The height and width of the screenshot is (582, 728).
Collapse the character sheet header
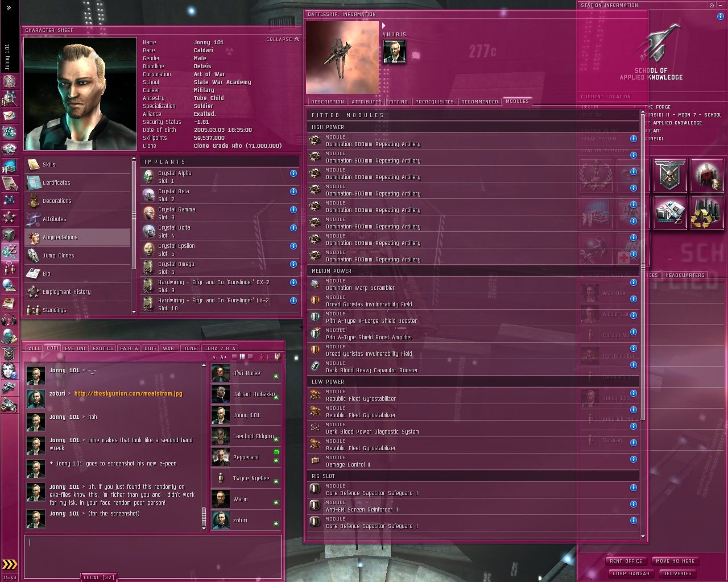pos(283,39)
